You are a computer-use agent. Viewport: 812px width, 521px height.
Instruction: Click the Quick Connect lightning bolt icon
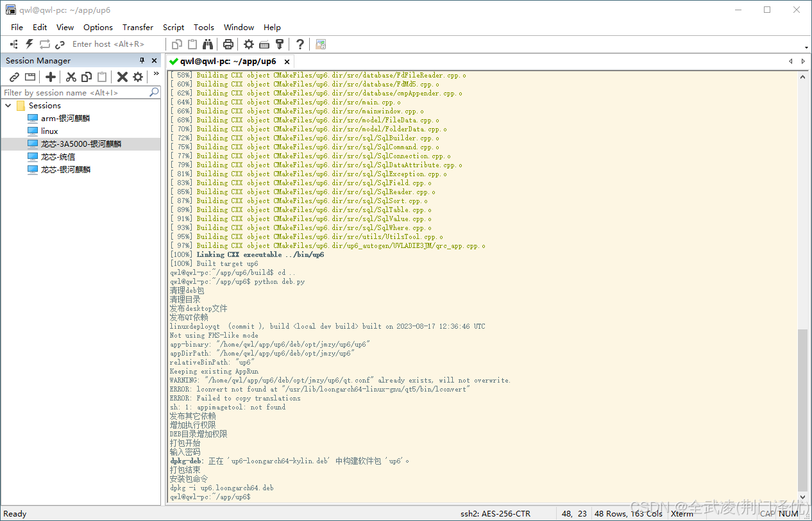point(29,44)
